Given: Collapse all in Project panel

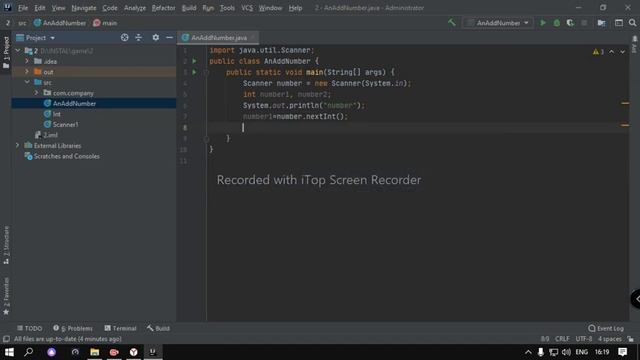Looking at the screenshot, I should 139,38.
